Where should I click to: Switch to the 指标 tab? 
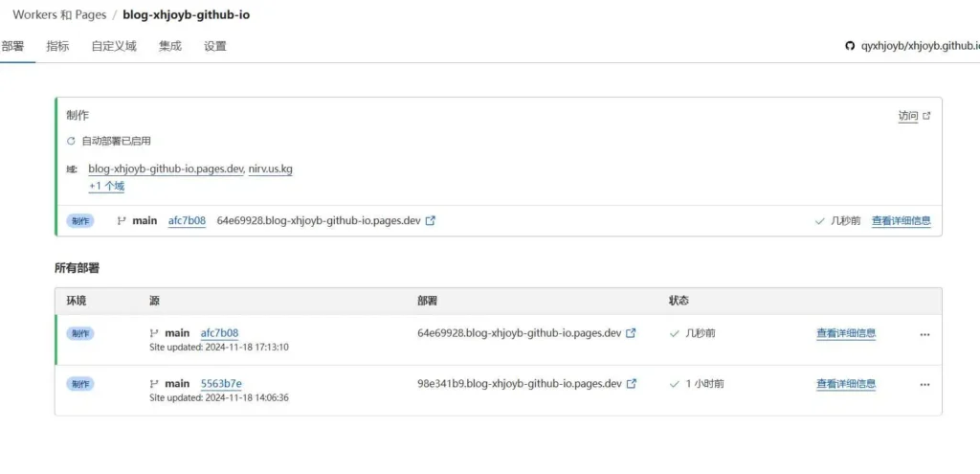pos(57,46)
